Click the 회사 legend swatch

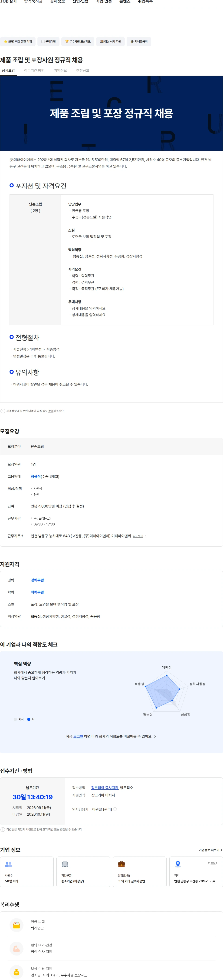(x=15, y=719)
